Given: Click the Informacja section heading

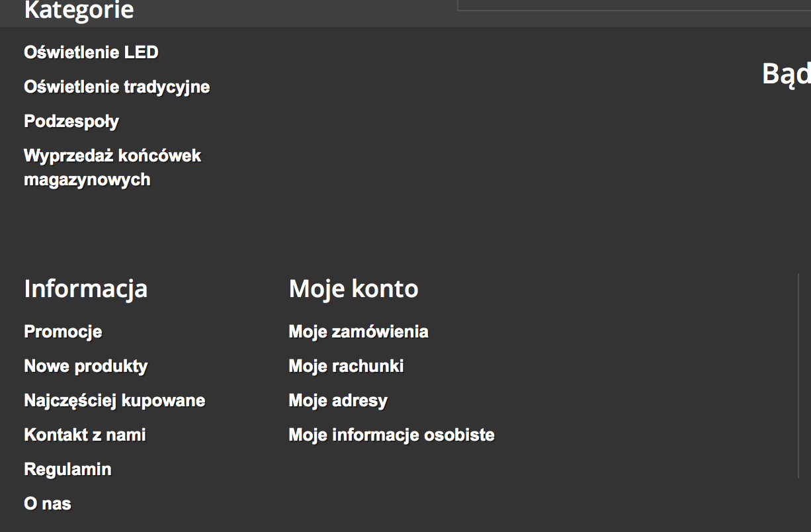Looking at the screenshot, I should tap(85, 288).
